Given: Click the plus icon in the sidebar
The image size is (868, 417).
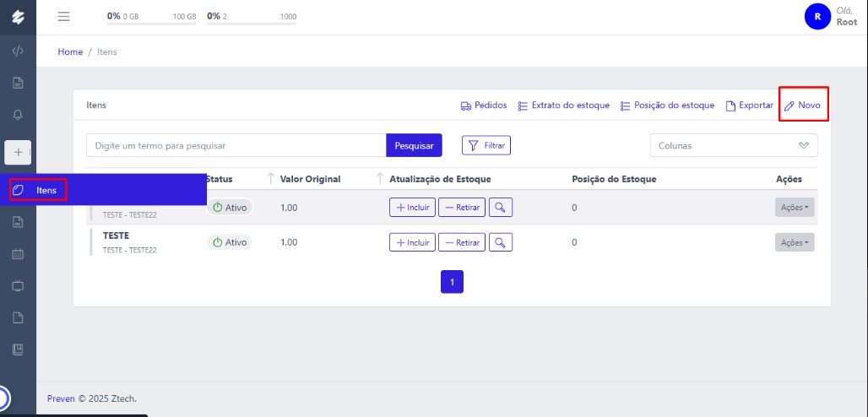Looking at the screenshot, I should pyautogui.click(x=18, y=152).
